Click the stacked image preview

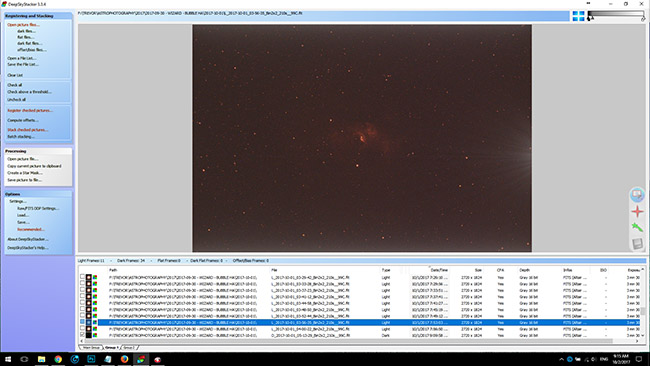(x=361, y=138)
